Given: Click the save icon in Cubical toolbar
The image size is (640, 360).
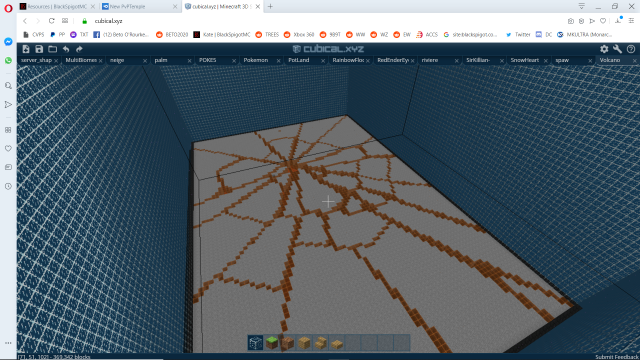Looking at the screenshot, I should click(x=39, y=49).
